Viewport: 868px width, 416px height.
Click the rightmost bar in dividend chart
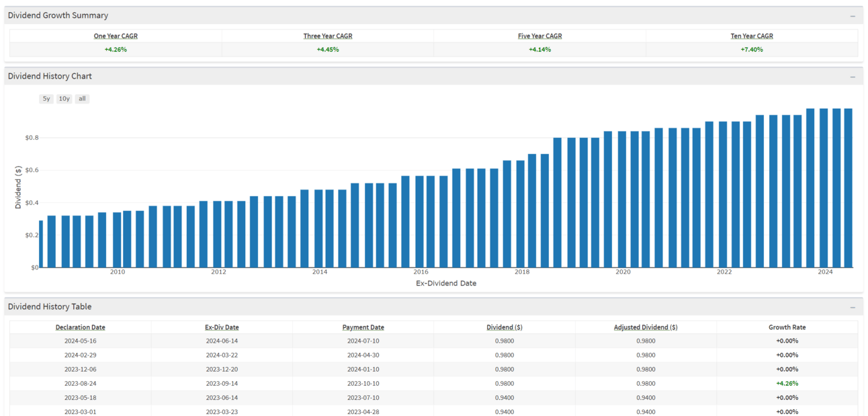tap(848, 188)
